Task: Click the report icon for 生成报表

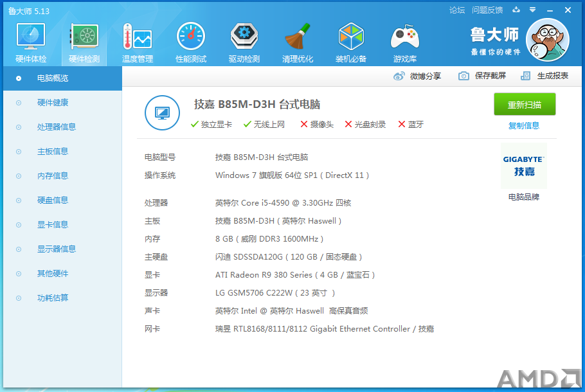Action: pos(525,76)
